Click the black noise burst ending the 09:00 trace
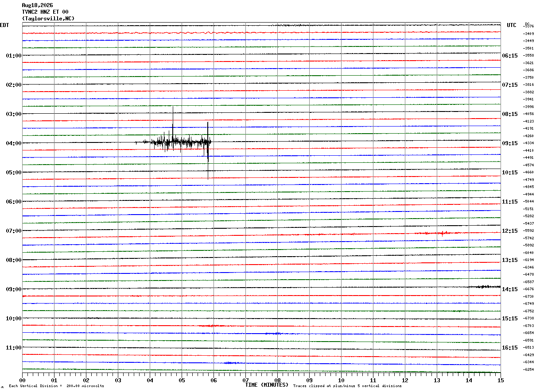The width and height of the screenshot is (536, 392). 485,287
